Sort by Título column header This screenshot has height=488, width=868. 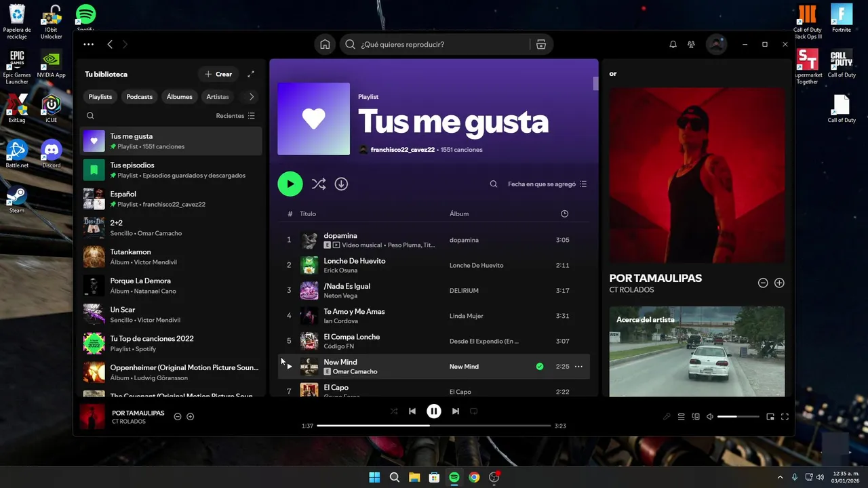(x=308, y=213)
